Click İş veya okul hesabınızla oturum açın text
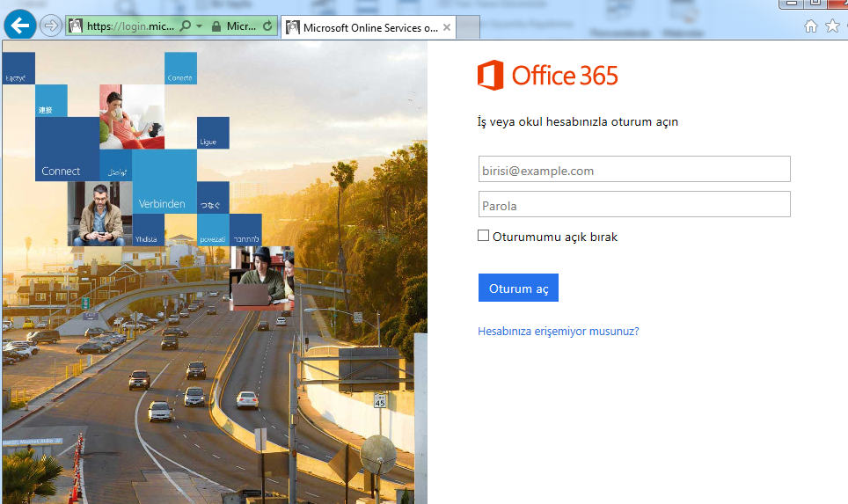The image size is (848, 504). point(578,121)
